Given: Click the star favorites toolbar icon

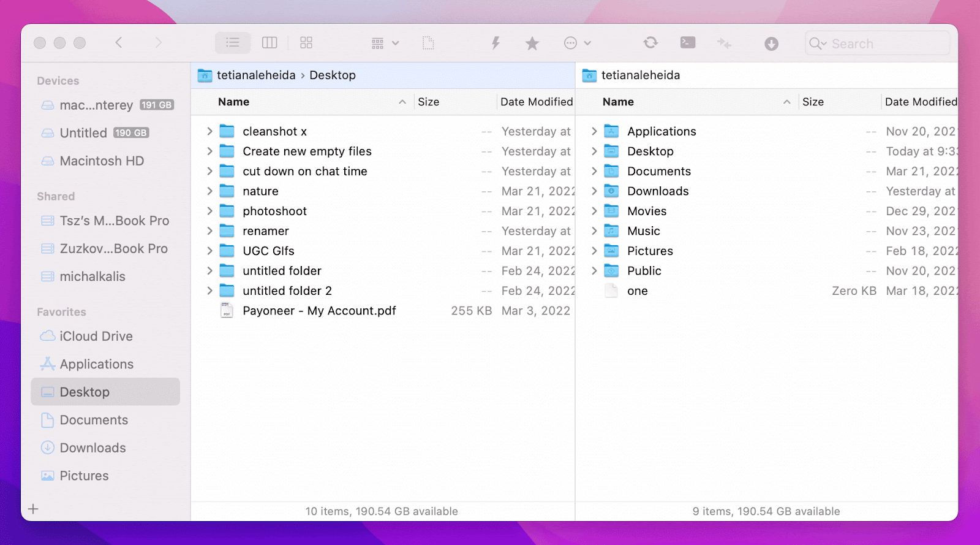Looking at the screenshot, I should click(x=532, y=43).
